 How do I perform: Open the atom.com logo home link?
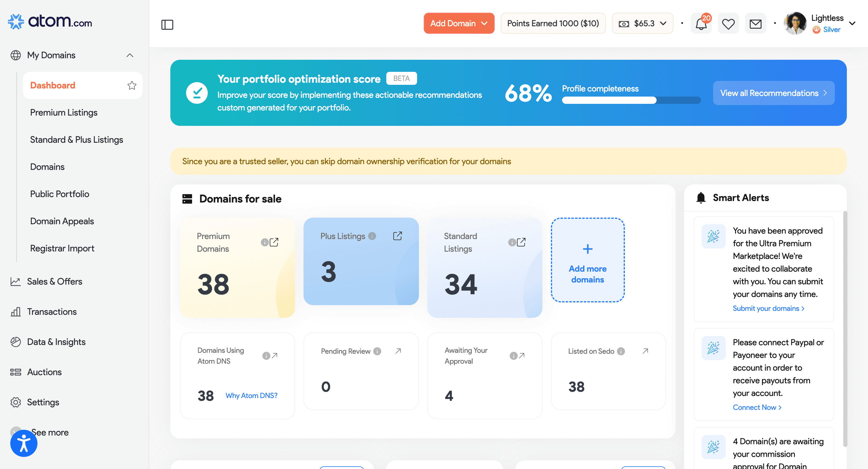click(x=50, y=21)
